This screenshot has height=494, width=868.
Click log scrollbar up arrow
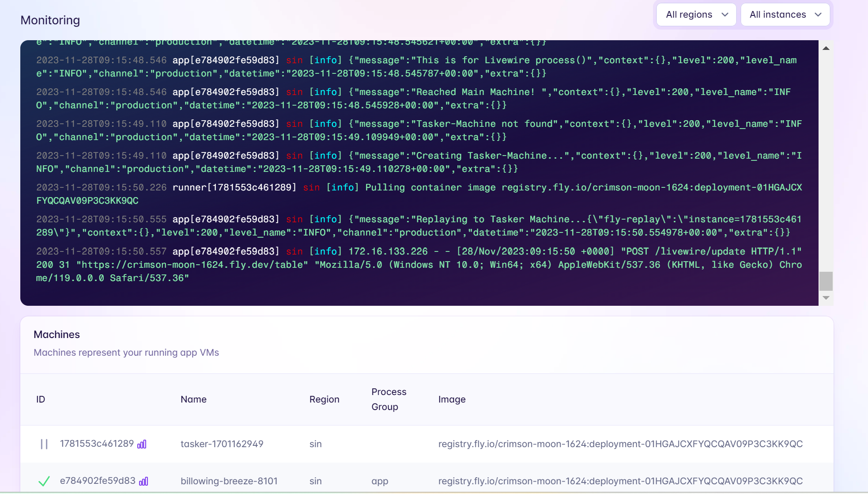[826, 48]
